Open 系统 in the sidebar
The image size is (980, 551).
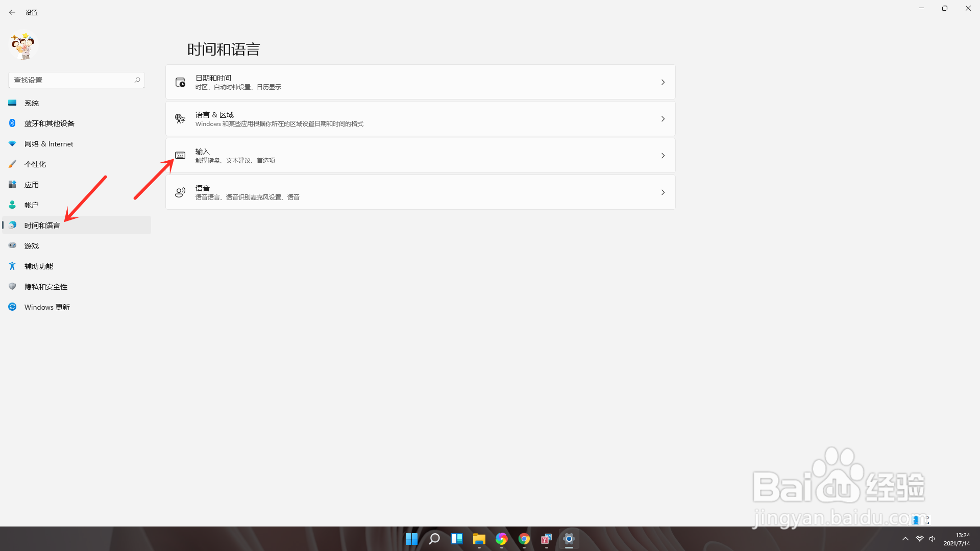[32, 103]
